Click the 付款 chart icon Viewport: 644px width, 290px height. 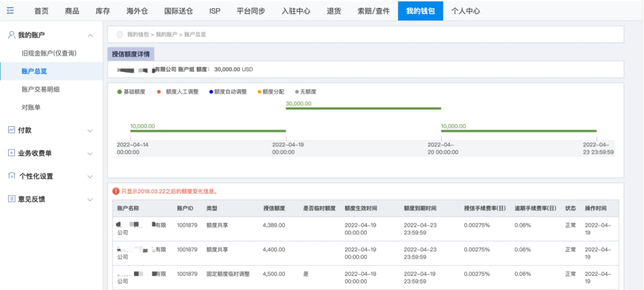pyautogui.click(x=11, y=130)
